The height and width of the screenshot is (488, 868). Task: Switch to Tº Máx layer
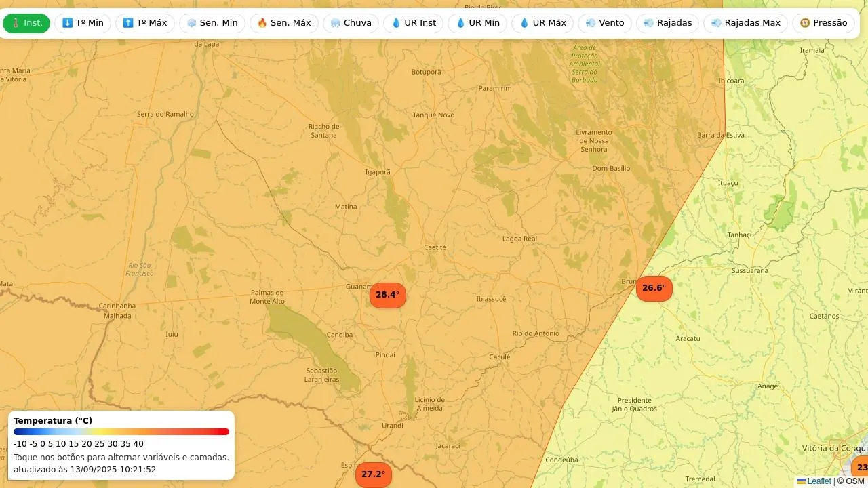coord(144,23)
